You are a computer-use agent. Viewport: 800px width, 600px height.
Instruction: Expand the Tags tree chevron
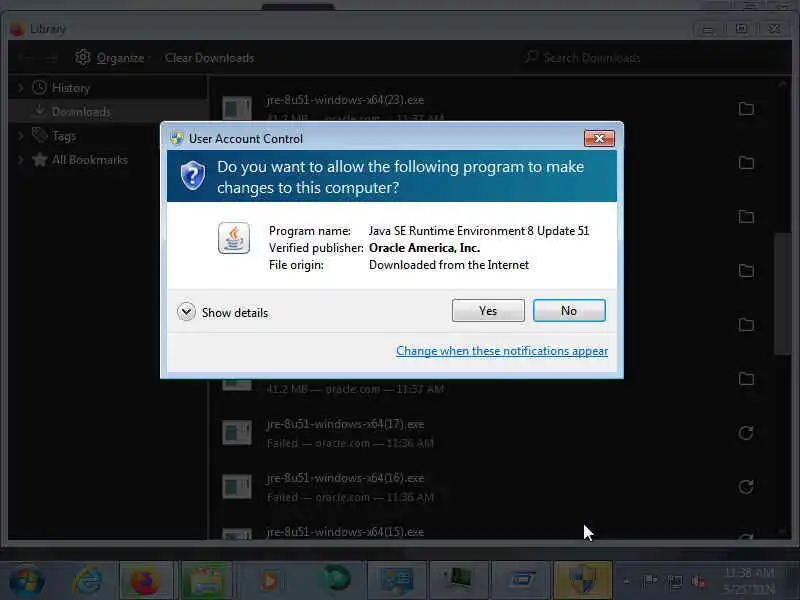pyautogui.click(x=20, y=136)
